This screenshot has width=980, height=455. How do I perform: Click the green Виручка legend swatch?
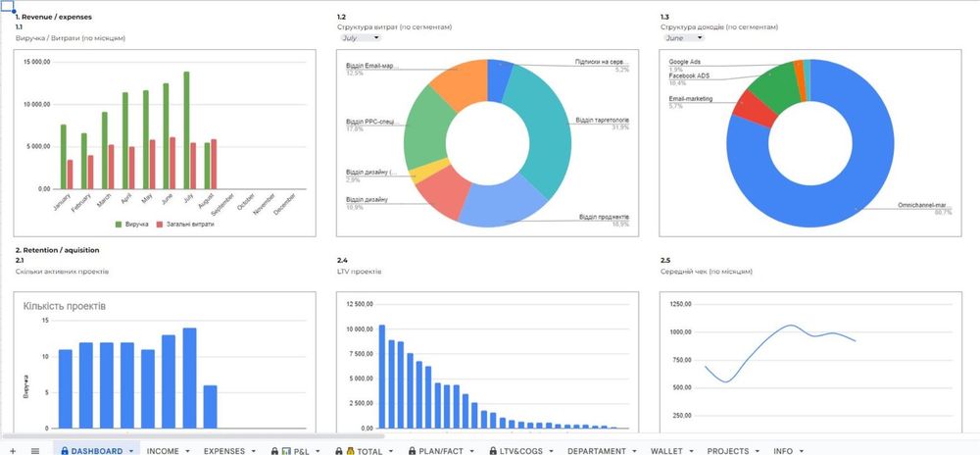click(119, 224)
